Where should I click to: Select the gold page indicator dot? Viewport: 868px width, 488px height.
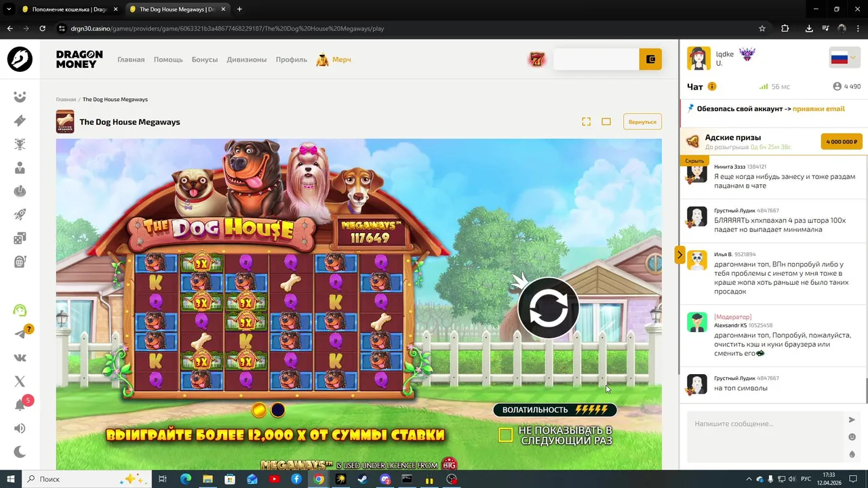258,409
